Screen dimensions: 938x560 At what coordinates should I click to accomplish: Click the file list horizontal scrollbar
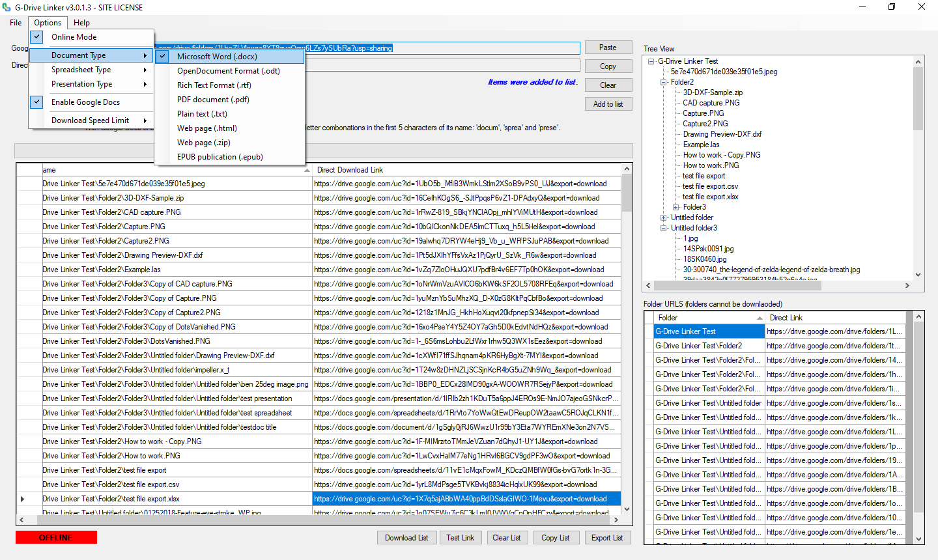tap(319, 520)
